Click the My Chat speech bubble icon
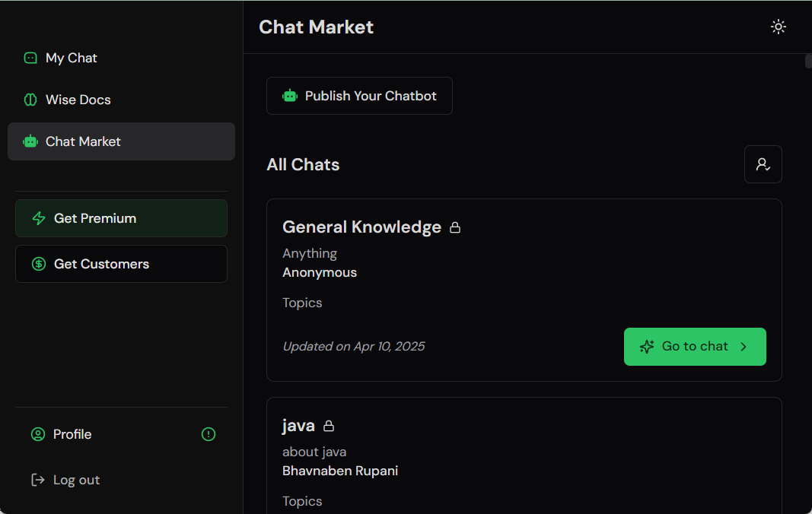 point(30,58)
